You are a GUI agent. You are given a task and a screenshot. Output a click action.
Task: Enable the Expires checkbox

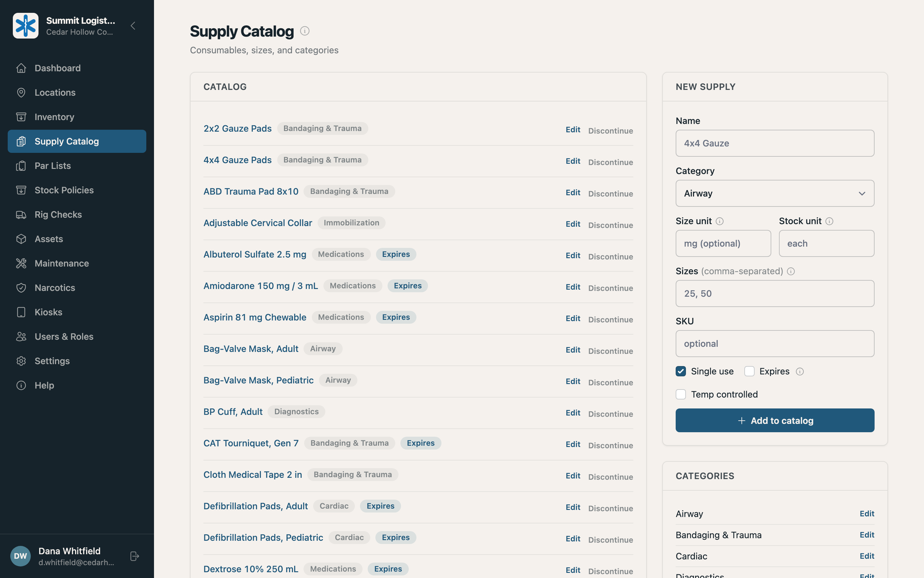point(749,371)
